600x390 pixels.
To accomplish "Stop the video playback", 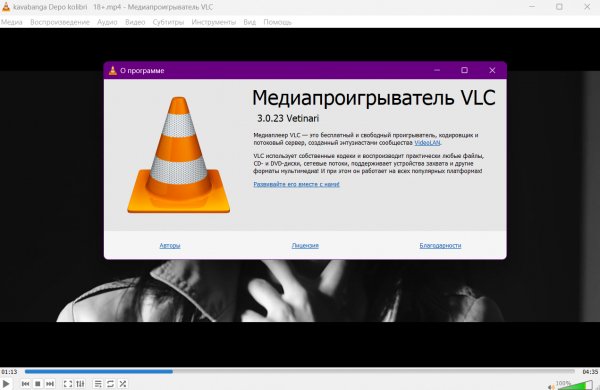I will (x=38, y=383).
